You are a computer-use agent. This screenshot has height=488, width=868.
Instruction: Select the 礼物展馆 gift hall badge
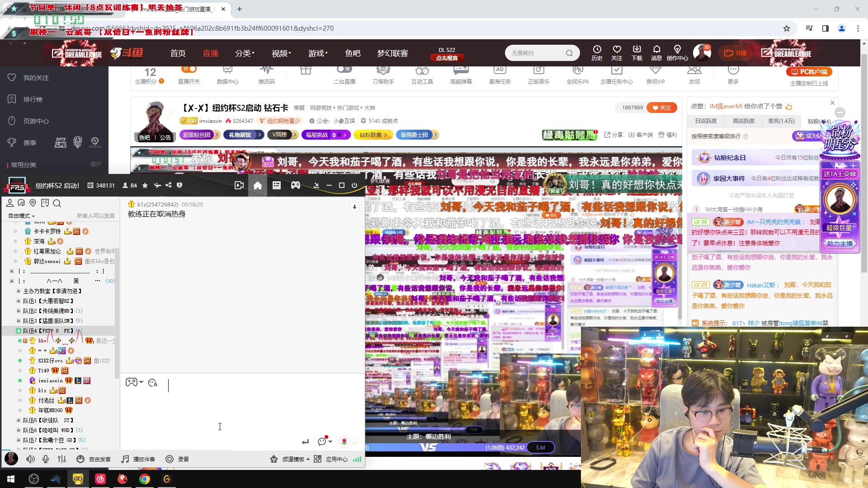241,135
